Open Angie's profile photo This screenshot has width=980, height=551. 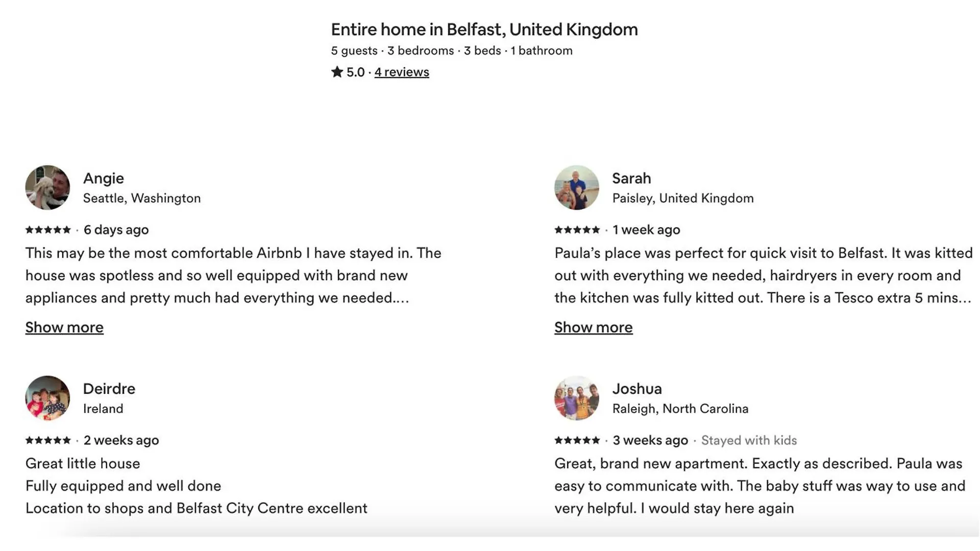(47, 187)
